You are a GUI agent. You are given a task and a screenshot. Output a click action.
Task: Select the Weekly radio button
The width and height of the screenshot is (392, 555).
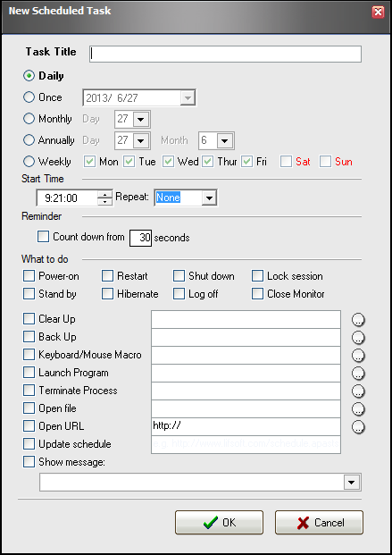tap(29, 162)
